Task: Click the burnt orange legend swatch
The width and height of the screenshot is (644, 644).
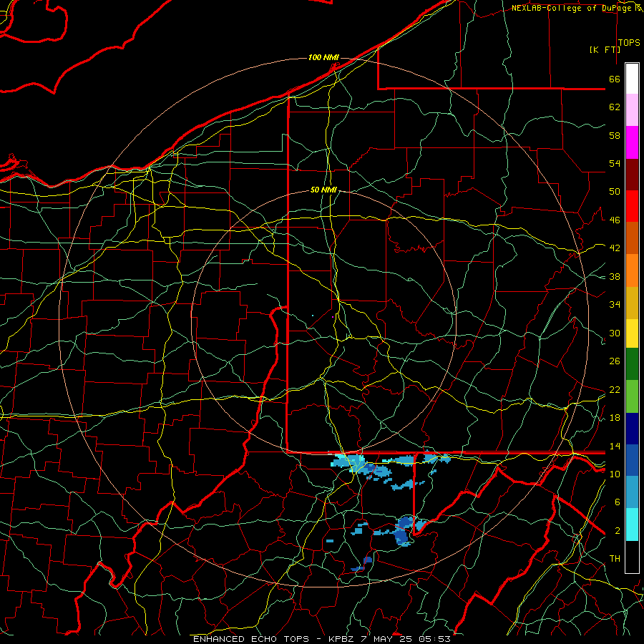Action: 632,238
